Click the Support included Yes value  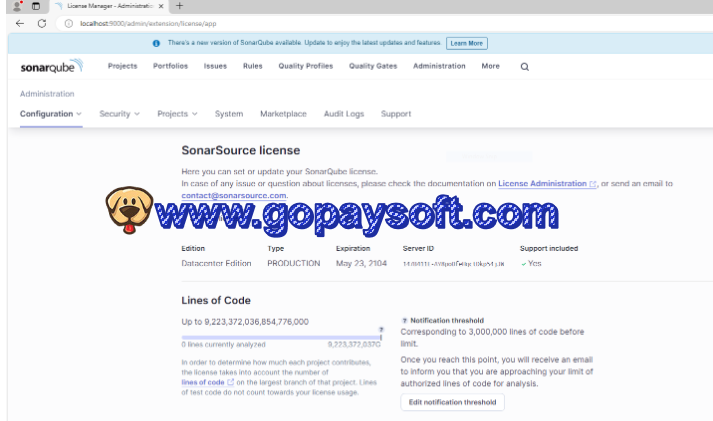(531, 263)
